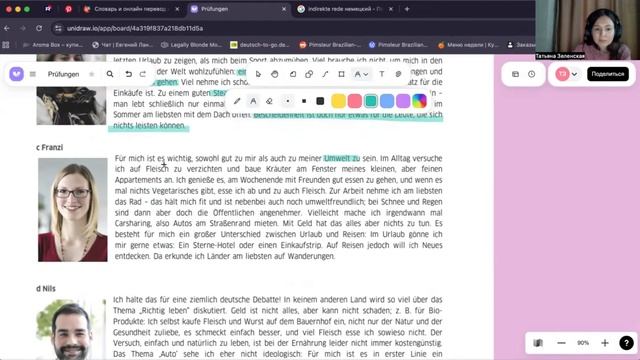Screen dimensions: 640x360
Task: Set largest stroke thickness square
Action: point(320,101)
